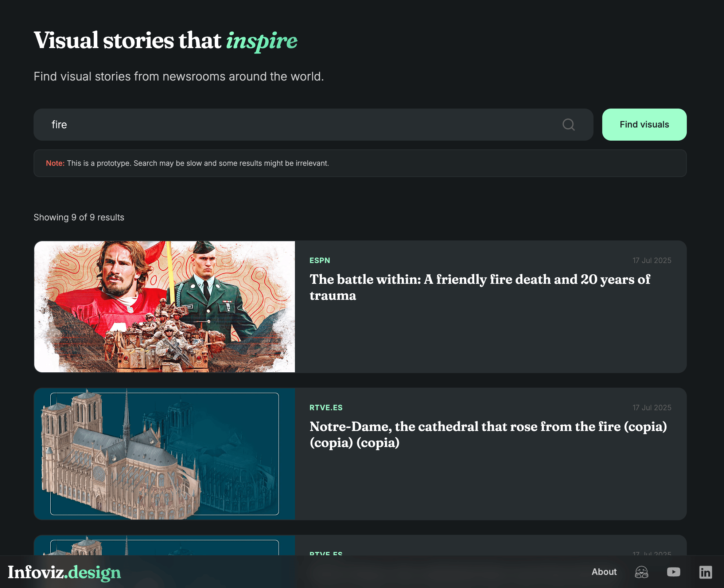
Task: Click the search icon inside the search bar
Action: point(568,125)
